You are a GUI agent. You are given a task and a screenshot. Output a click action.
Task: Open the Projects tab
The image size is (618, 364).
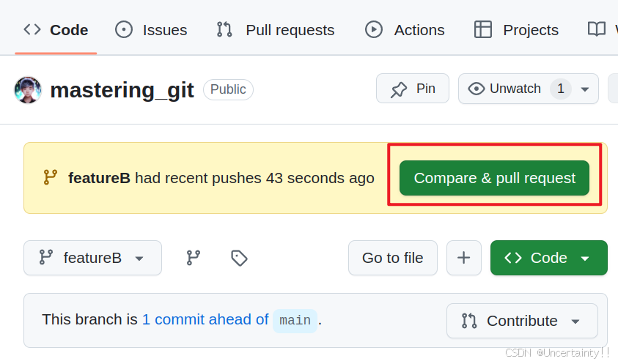click(x=516, y=30)
